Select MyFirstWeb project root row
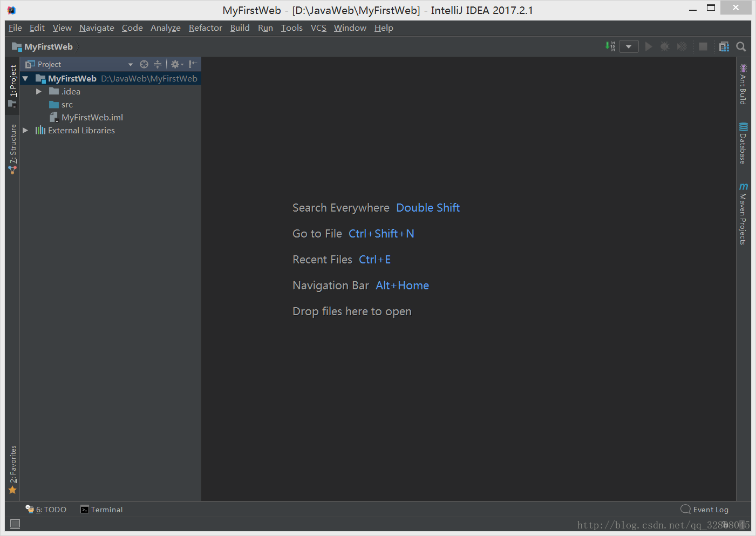This screenshot has height=536, width=756. pos(111,78)
